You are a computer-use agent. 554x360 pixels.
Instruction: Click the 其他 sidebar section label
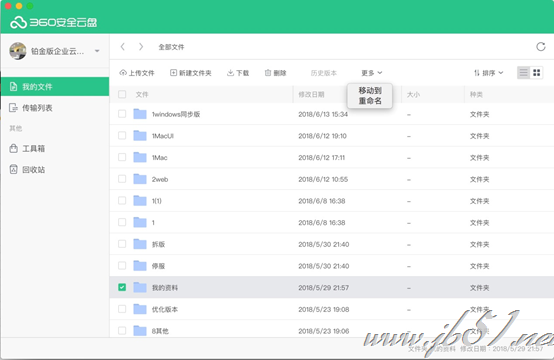click(x=16, y=128)
